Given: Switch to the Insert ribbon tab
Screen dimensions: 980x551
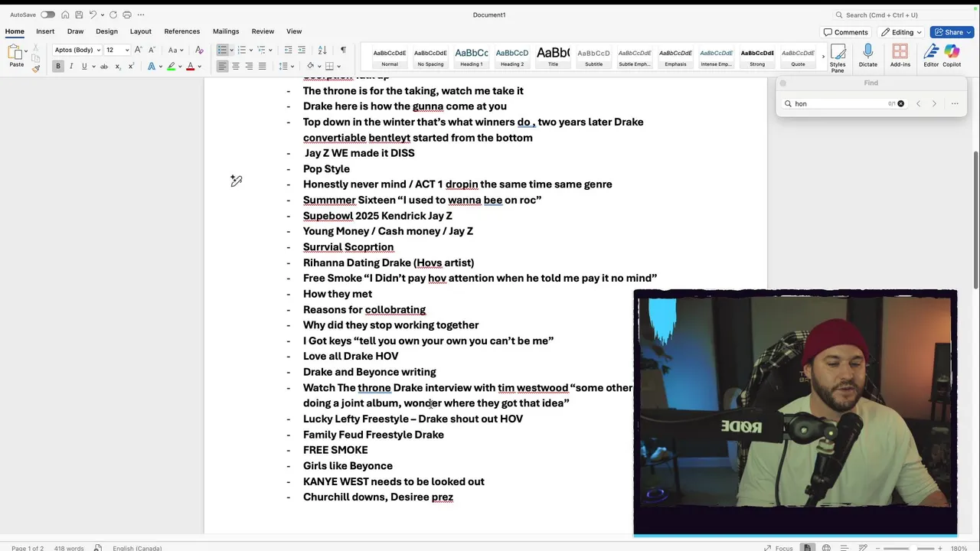Looking at the screenshot, I should (x=45, y=31).
